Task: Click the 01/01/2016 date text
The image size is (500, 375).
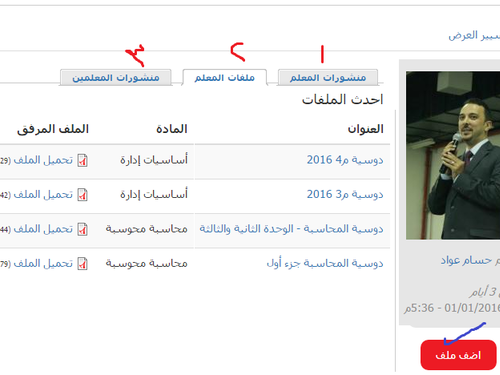Action: coord(472,308)
